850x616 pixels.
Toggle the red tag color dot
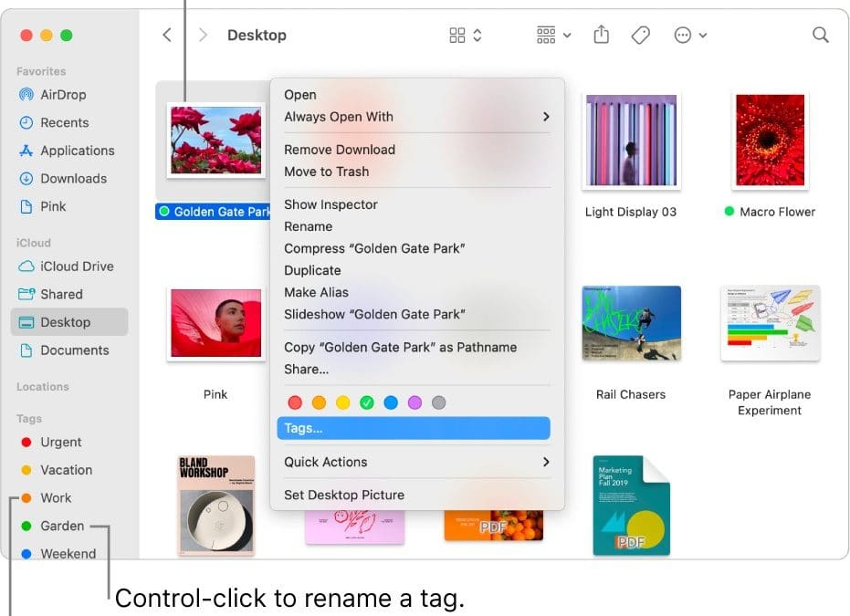click(295, 402)
